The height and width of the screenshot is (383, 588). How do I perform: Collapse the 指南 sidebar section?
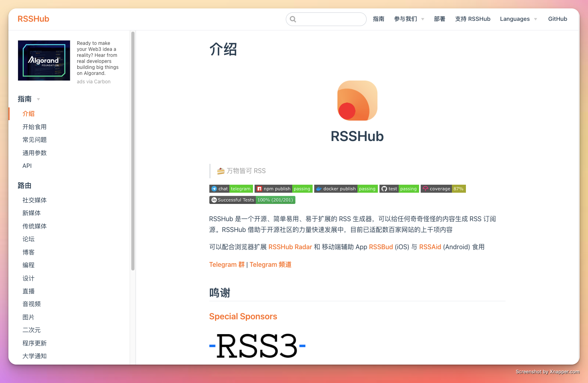click(38, 99)
